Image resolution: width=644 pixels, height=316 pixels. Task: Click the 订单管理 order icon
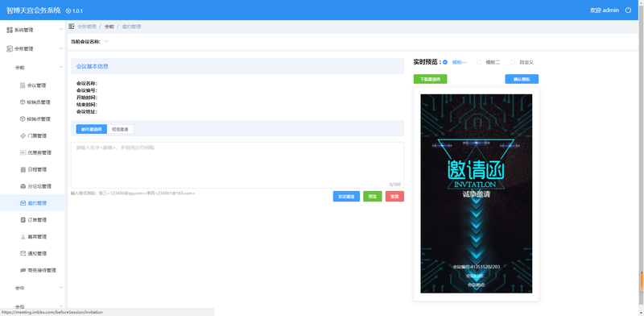pos(23,220)
